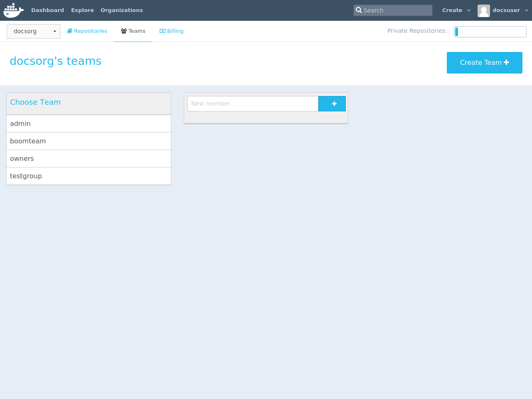Click the Docker whale logo
This screenshot has height=399, width=532.
[13, 10]
